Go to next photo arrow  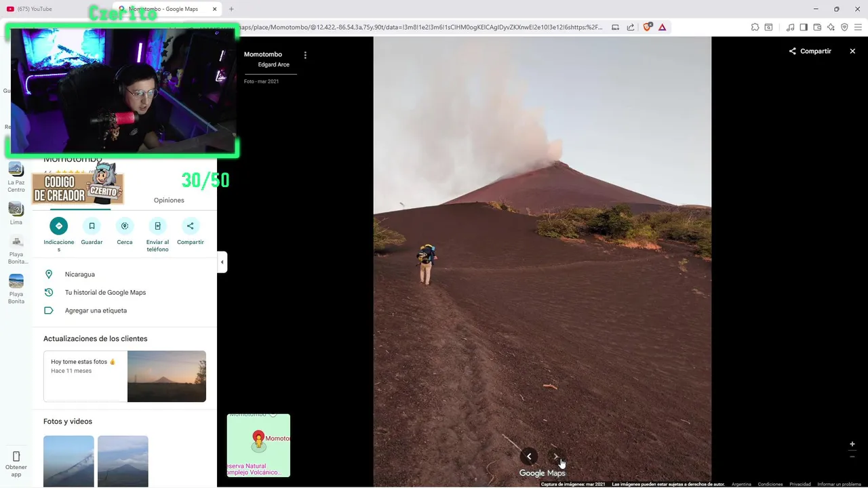556,456
